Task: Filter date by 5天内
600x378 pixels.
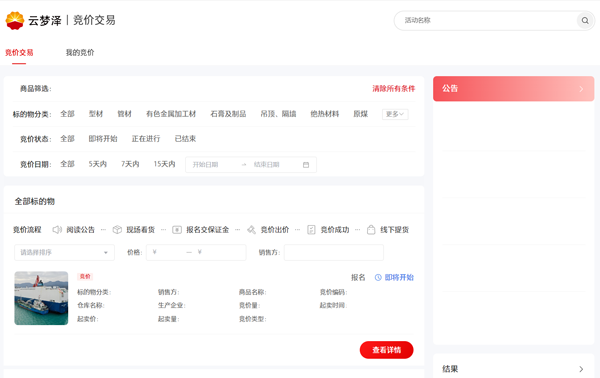Action: point(98,164)
